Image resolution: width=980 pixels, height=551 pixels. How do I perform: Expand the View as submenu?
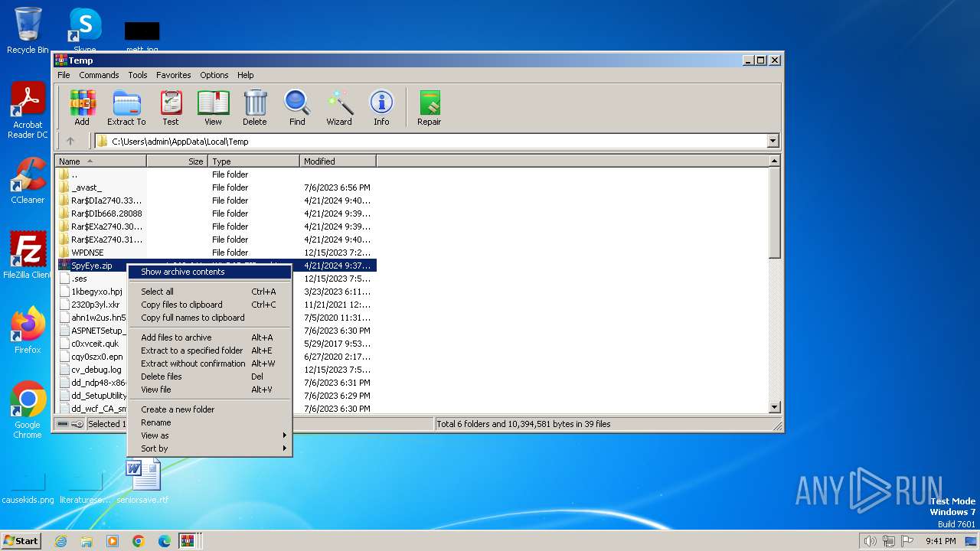[209, 435]
